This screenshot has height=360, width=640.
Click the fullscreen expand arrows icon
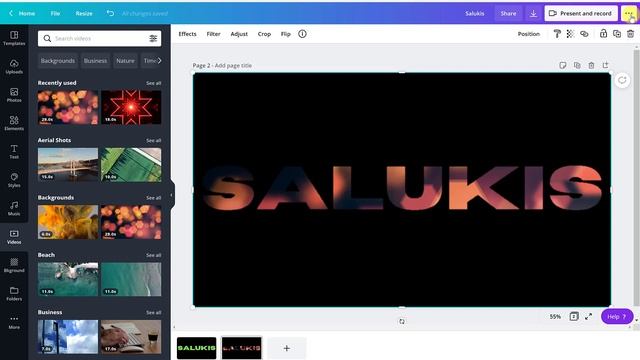coord(588,316)
